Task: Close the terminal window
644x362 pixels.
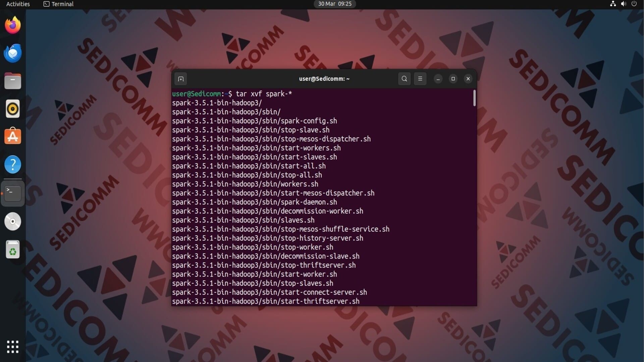Action: 468,79
